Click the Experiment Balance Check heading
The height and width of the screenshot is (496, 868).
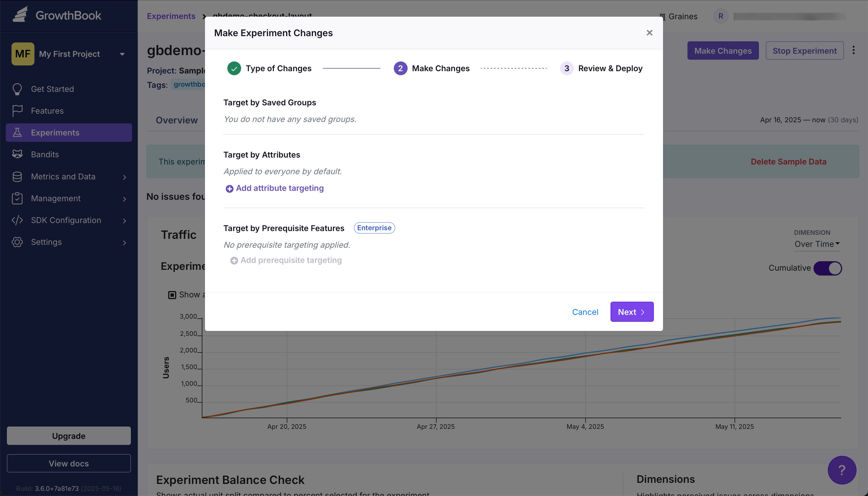point(230,480)
